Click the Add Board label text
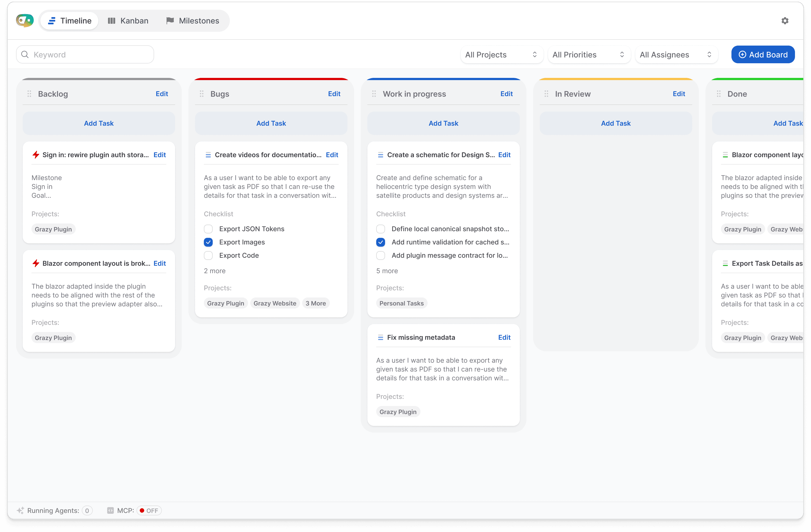 (x=768, y=54)
